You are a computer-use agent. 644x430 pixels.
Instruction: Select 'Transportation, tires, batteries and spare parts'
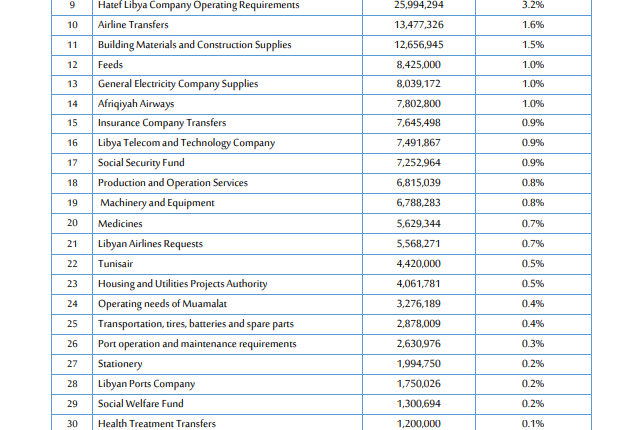point(196,324)
